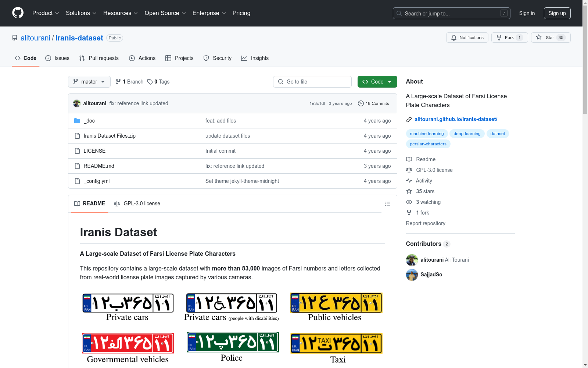Click the book icon next to Readme in About
Viewport: 588px width, 368px height.
click(409, 159)
